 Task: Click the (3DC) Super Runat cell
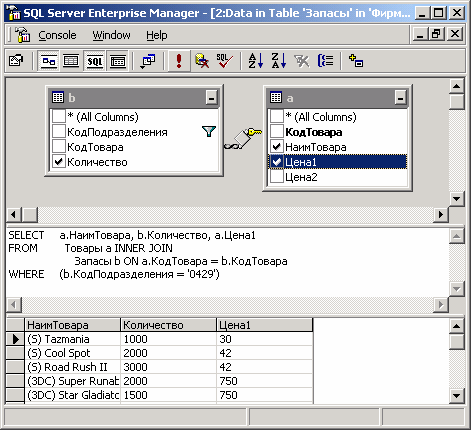(72, 381)
